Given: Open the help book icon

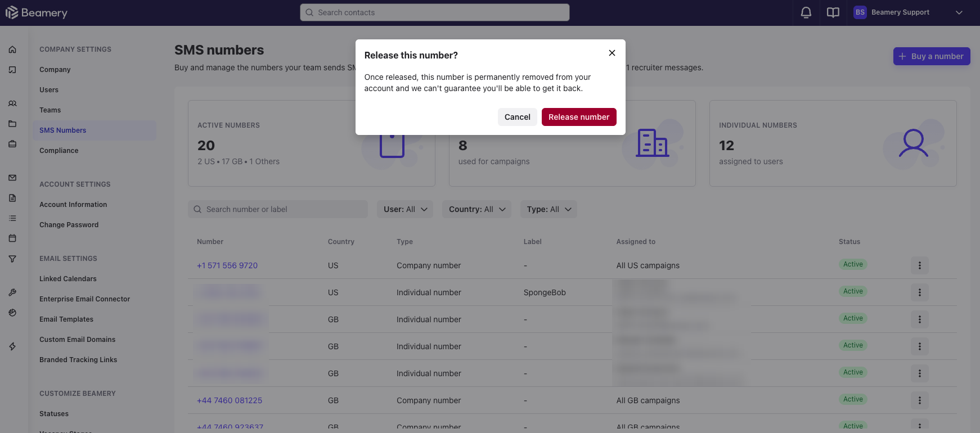Looking at the screenshot, I should 833,12.
